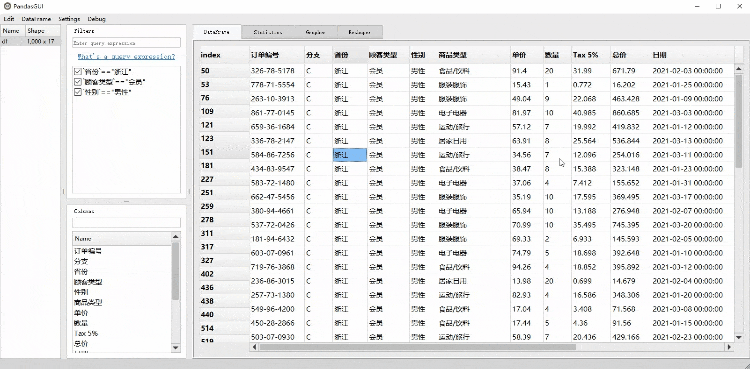
Task: Select 总价 in the Columns list
Action: [x=81, y=344]
